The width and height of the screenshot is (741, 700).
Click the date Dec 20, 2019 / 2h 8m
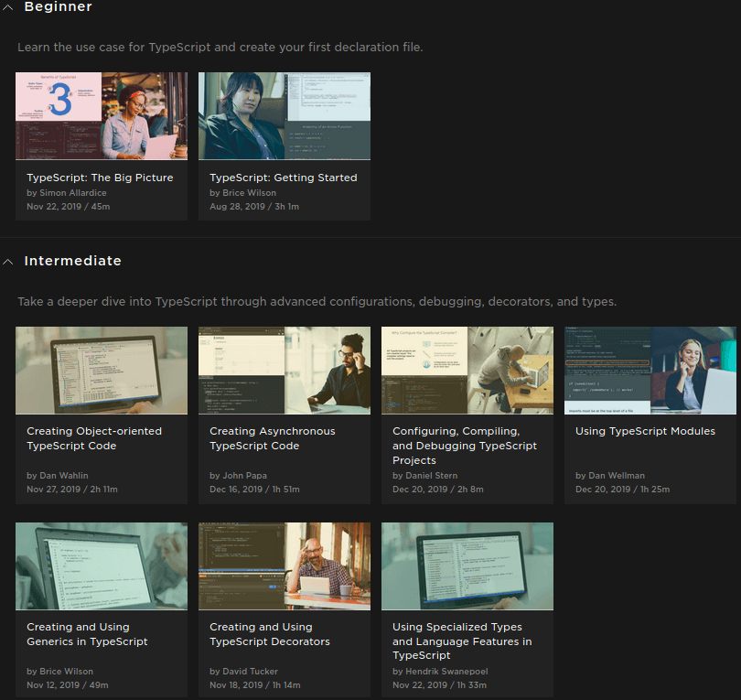coord(438,490)
